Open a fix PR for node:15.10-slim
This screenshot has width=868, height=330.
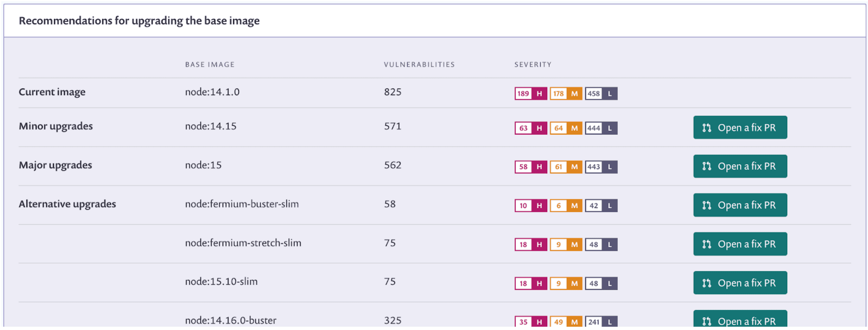point(740,283)
